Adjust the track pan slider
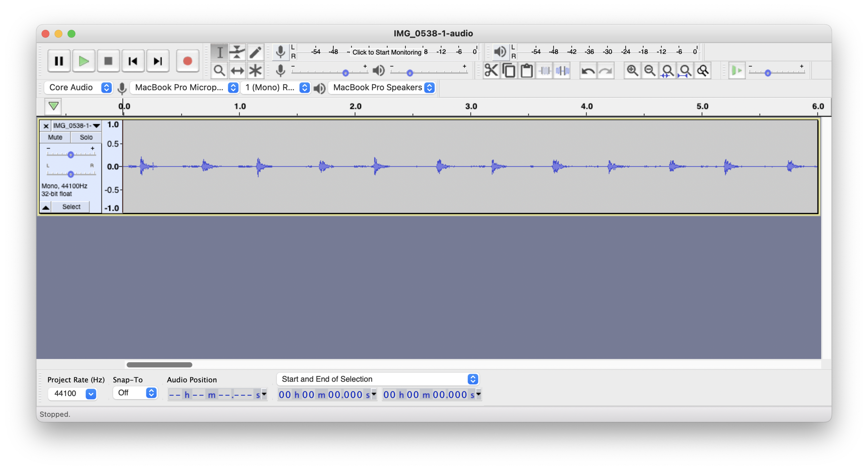 pos(71,174)
